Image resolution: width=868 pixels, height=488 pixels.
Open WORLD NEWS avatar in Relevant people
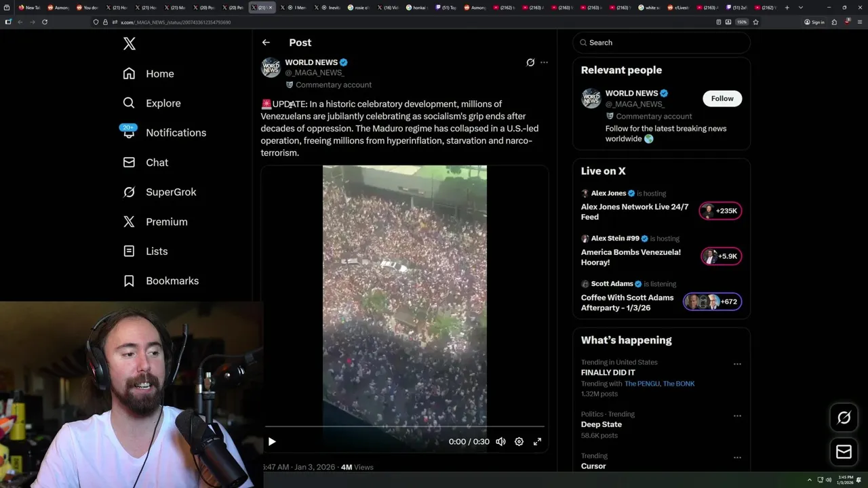pyautogui.click(x=591, y=98)
